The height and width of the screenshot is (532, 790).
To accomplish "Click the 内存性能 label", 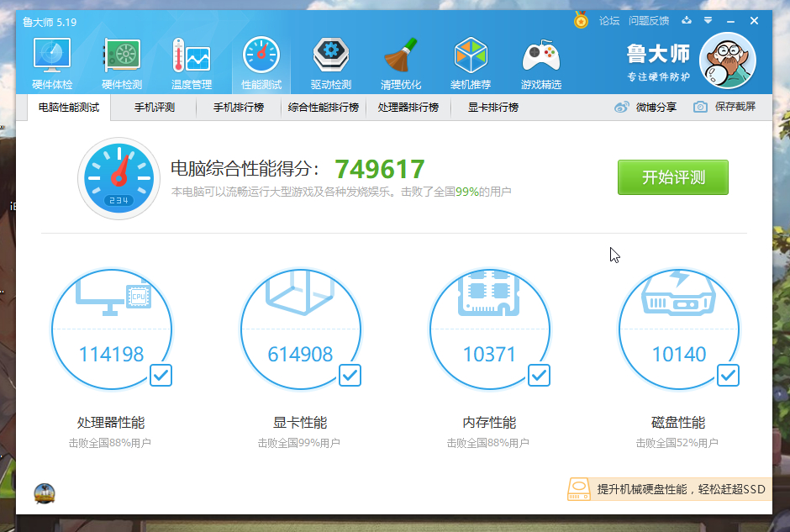I will 489,422.
